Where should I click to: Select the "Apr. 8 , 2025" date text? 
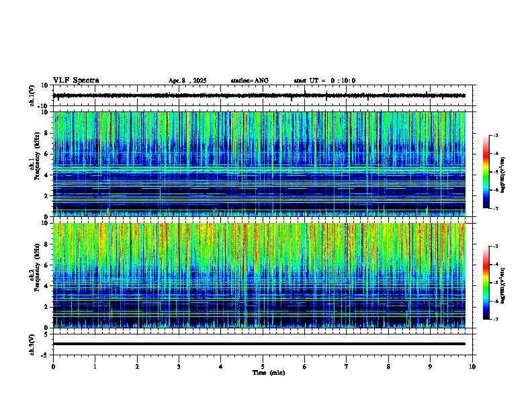click(x=187, y=81)
